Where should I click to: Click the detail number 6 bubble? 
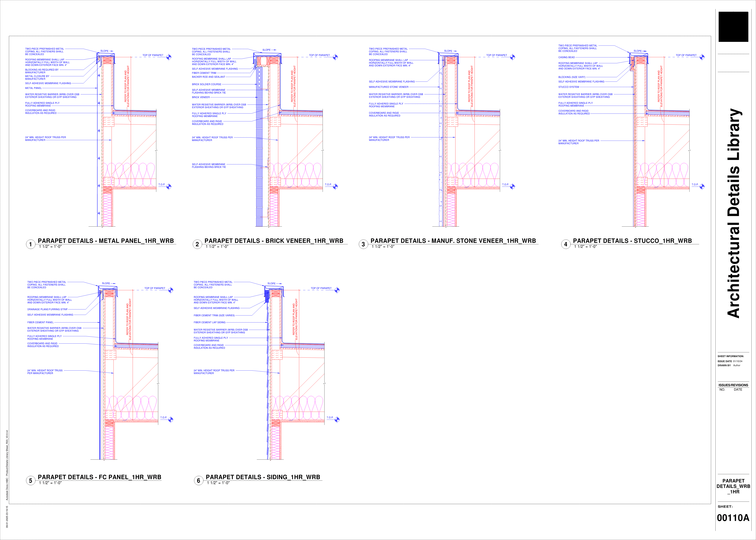[x=198, y=480]
